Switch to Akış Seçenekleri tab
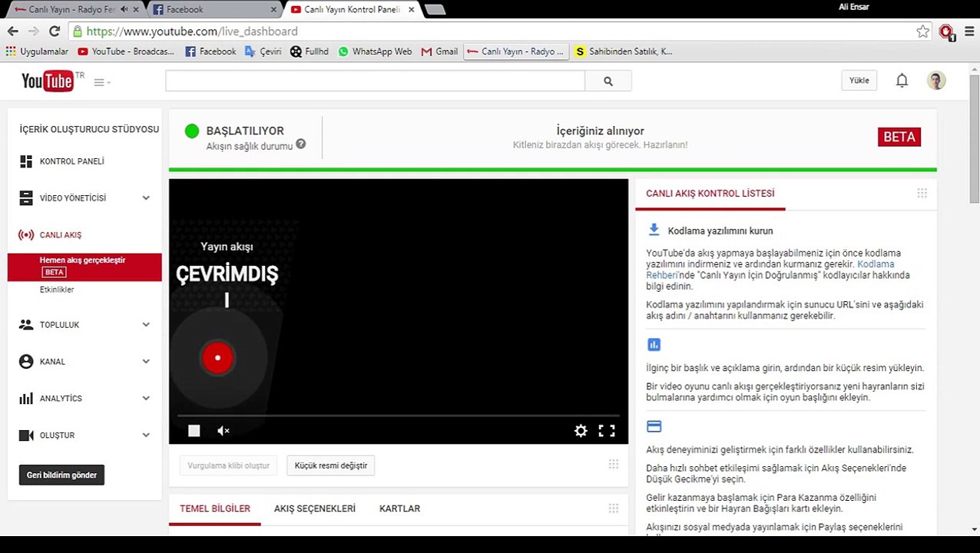Image resolution: width=980 pixels, height=553 pixels. click(315, 508)
